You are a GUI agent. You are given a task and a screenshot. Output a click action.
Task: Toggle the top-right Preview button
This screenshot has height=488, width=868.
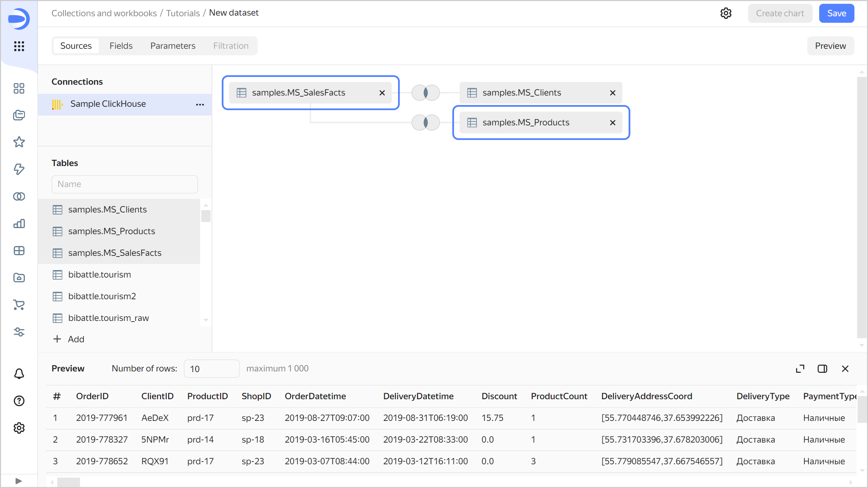pos(830,46)
